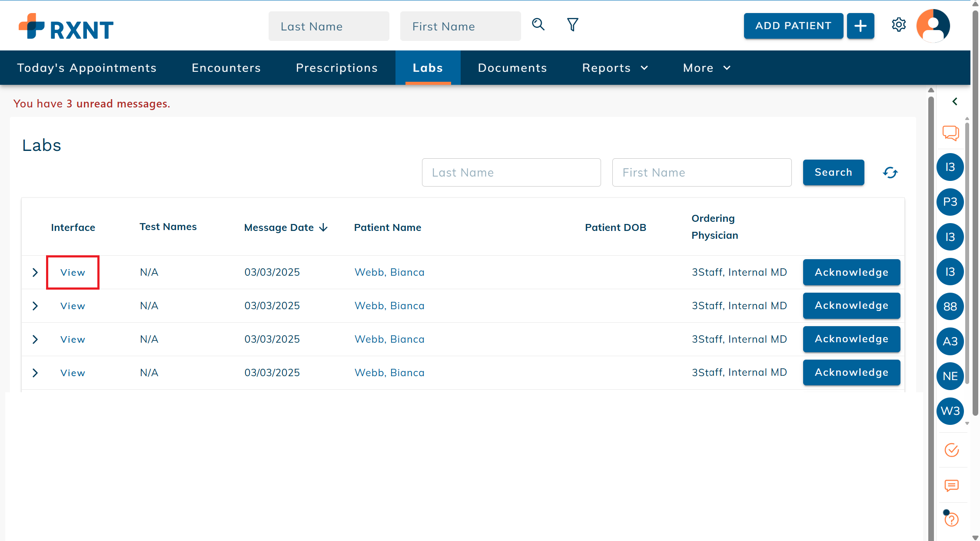Click the orange checkmark tasks icon
This screenshot has height=541, width=980.
pos(951,450)
